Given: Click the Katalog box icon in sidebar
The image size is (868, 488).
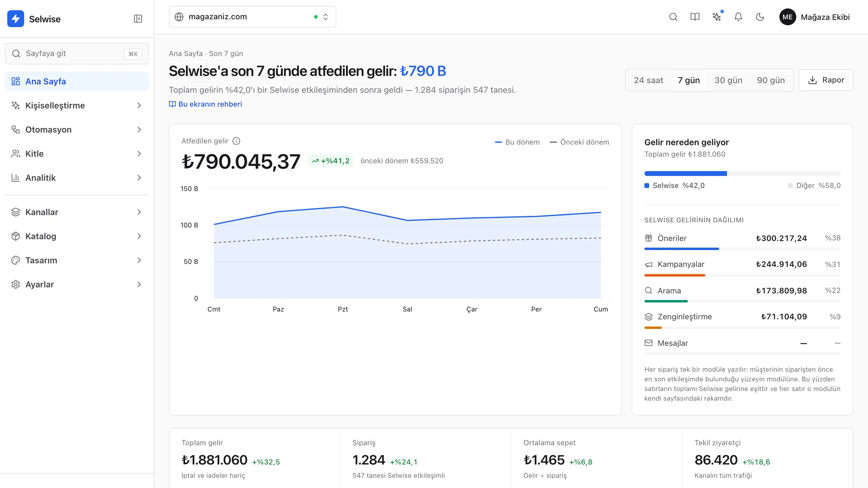Looking at the screenshot, I should click(16, 236).
